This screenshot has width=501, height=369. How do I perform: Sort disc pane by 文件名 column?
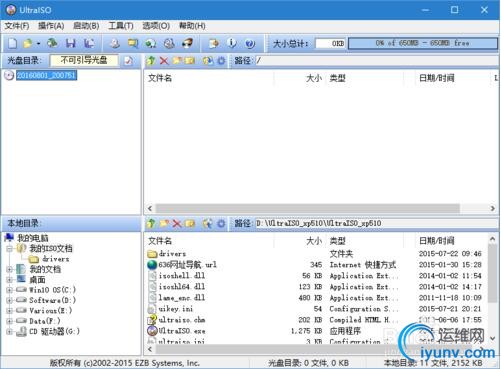[160, 78]
